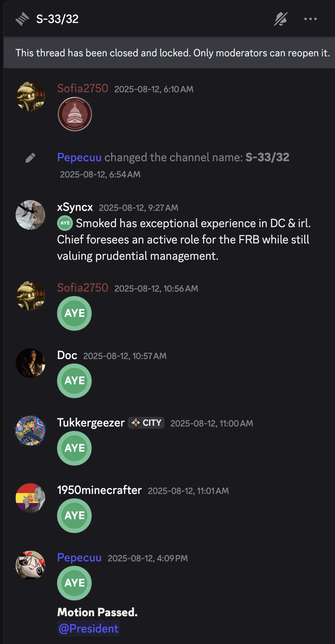Click Sofia2750's username on the first message
The height and width of the screenshot is (644, 335).
click(83, 89)
